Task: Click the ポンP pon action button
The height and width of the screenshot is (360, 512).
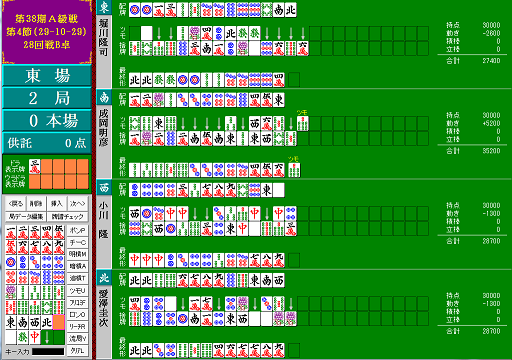Action: pyautogui.click(x=77, y=230)
